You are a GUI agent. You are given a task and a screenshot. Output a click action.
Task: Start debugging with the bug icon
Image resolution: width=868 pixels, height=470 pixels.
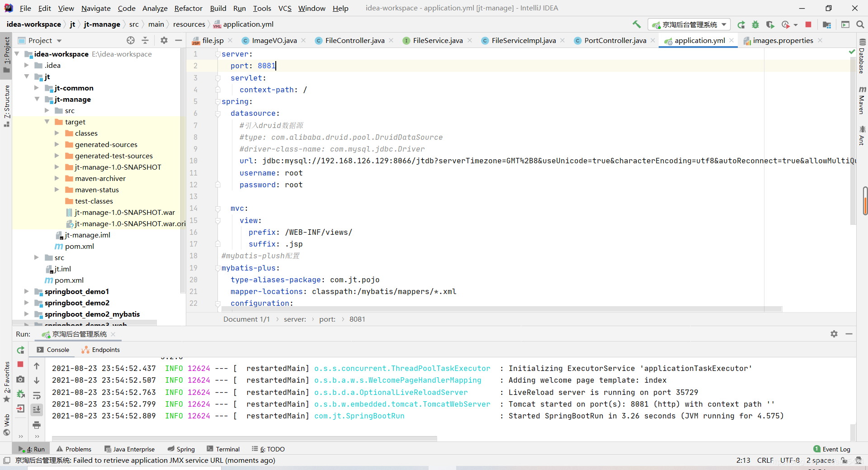point(755,25)
